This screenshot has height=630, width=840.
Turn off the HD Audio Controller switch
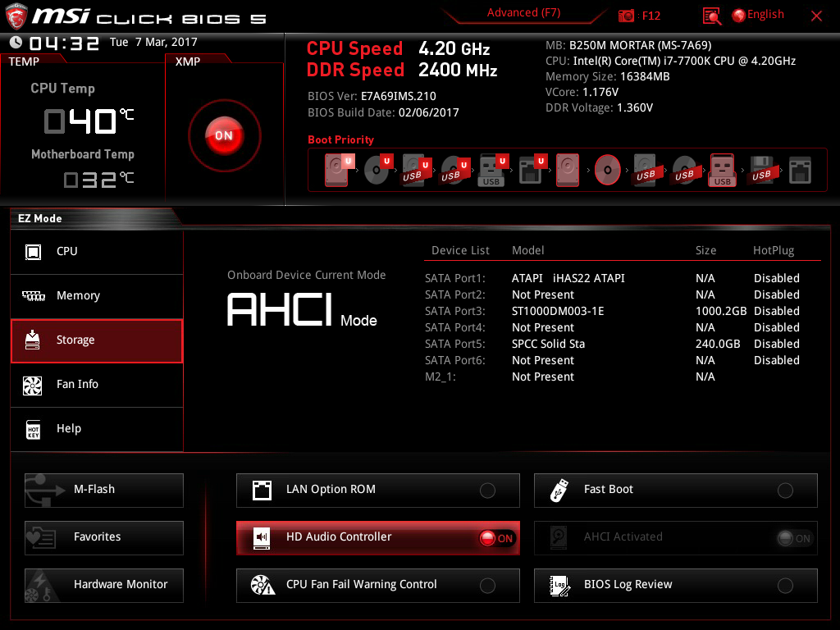(x=496, y=538)
